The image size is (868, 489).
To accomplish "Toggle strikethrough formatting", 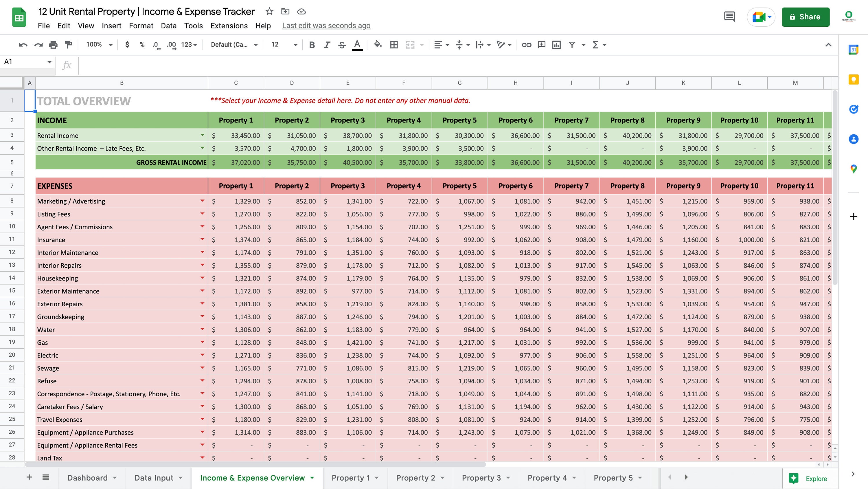I will point(341,44).
